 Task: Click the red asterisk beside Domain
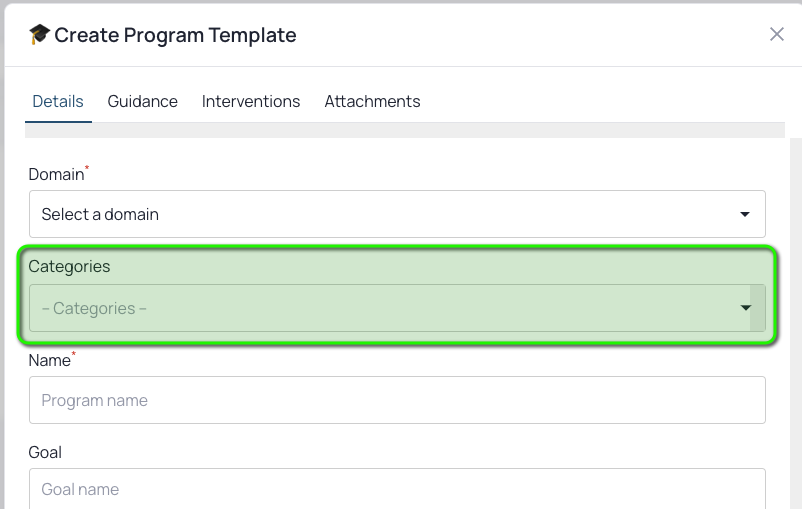coord(87,168)
